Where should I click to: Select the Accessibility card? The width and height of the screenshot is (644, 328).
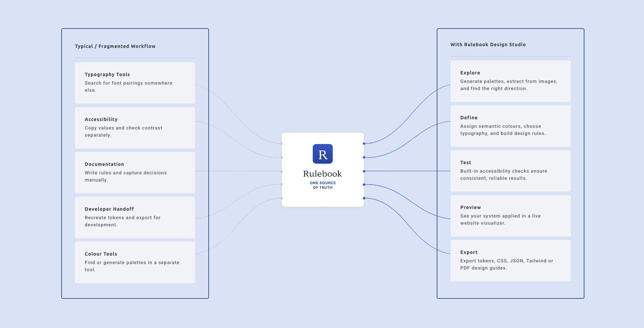[135, 128]
